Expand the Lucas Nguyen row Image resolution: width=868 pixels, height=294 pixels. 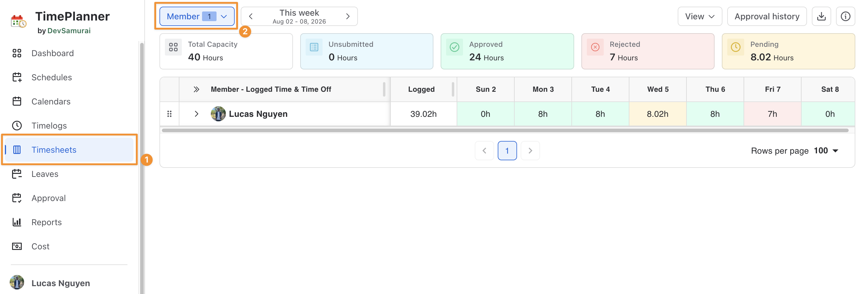(x=196, y=114)
